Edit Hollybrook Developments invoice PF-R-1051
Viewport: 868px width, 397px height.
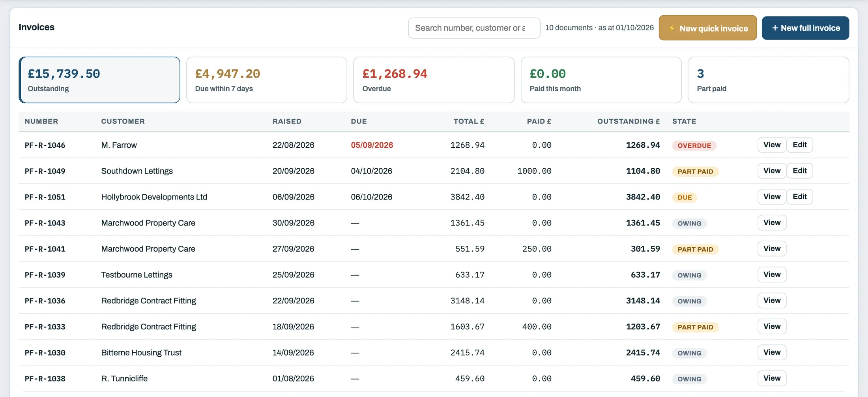800,197
